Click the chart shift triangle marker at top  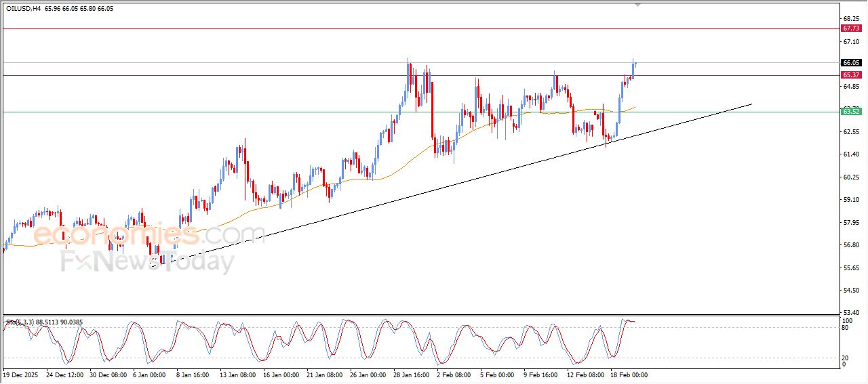pyautogui.click(x=638, y=4)
